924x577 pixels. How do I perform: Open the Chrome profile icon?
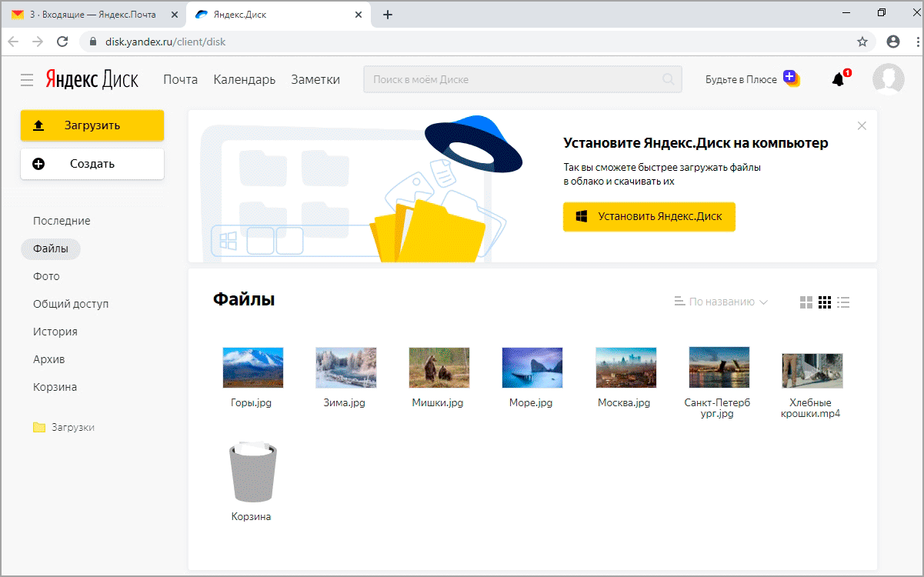(x=893, y=42)
